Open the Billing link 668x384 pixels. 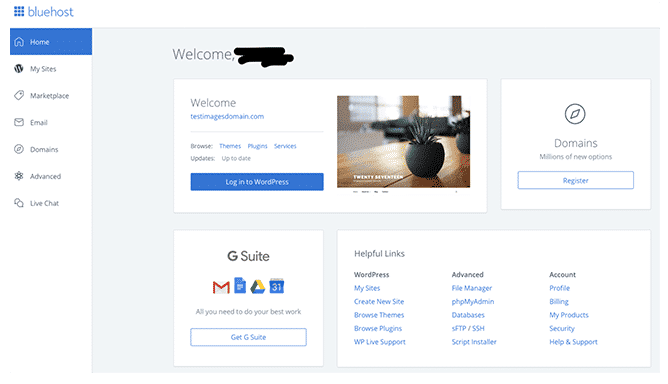559,301
